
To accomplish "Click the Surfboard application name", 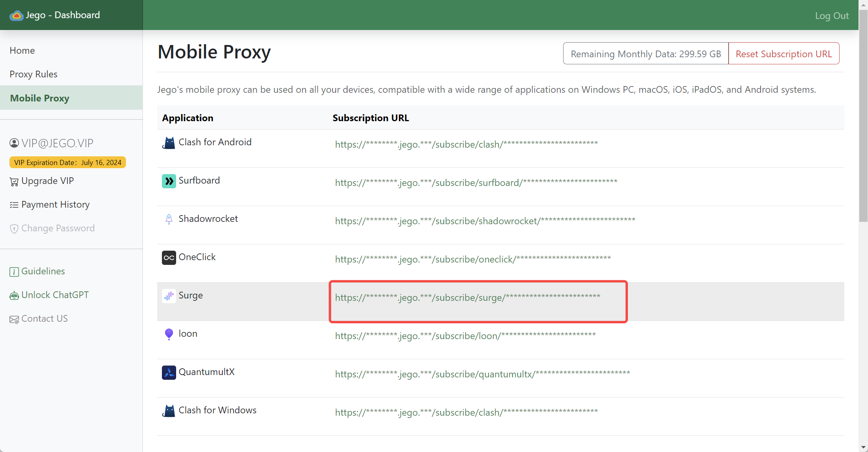I will tap(199, 180).
